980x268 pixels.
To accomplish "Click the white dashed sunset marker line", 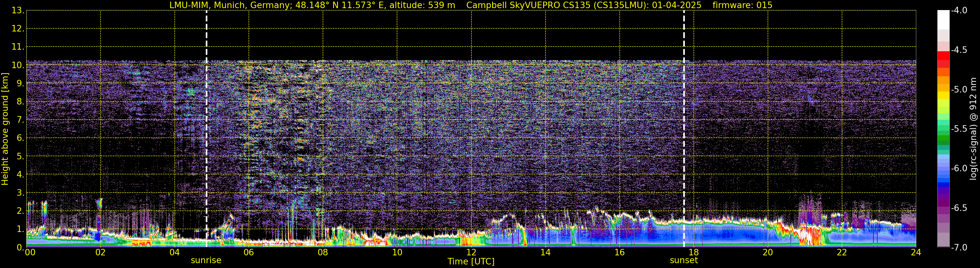I will pyautogui.click(x=684, y=129).
